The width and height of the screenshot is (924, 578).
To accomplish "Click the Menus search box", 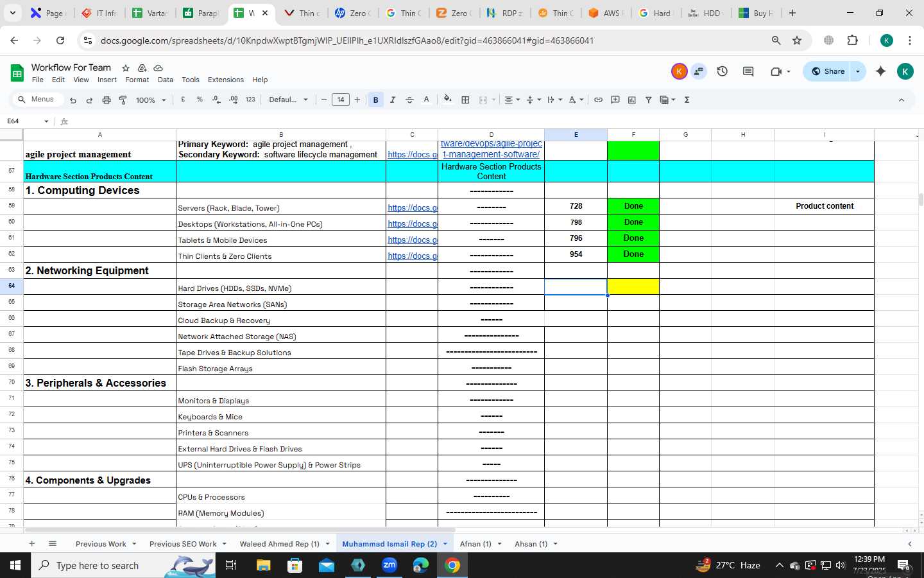I will (38, 100).
